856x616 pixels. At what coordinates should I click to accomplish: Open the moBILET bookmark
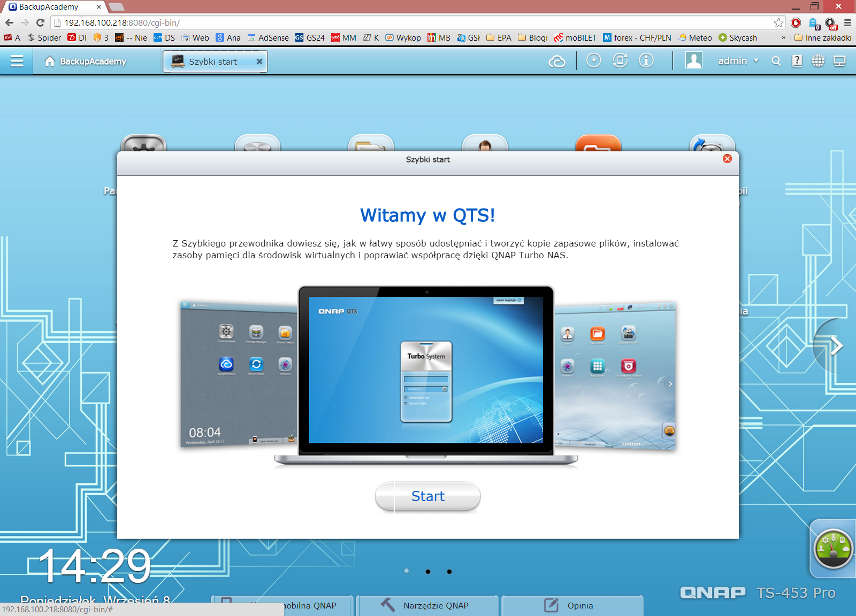click(575, 37)
